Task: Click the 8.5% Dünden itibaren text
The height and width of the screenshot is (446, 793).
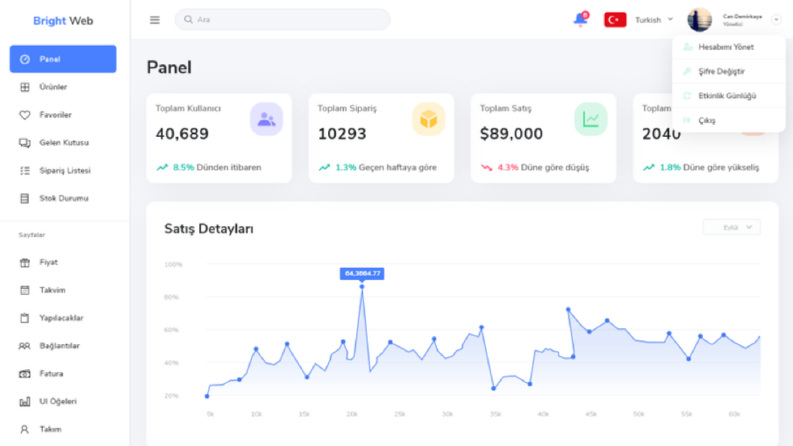Action: click(217, 167)
